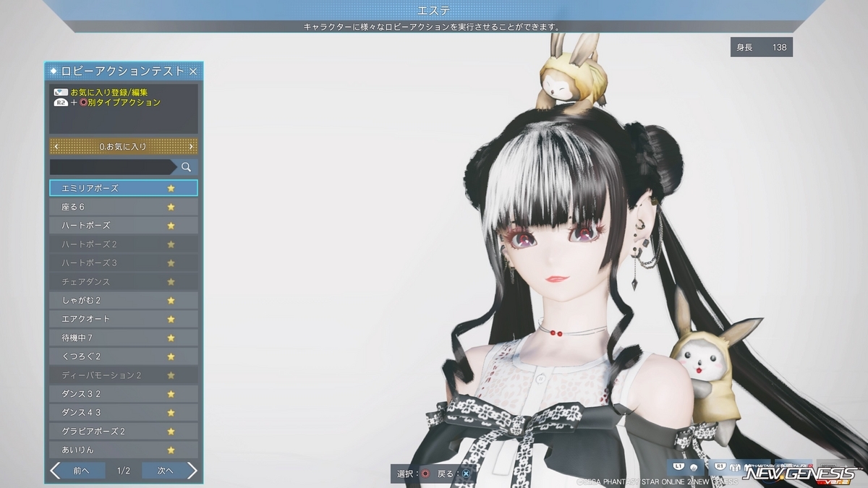Click 別タイプアクション hint text
868x488 pixels.
tap(123, 103)
